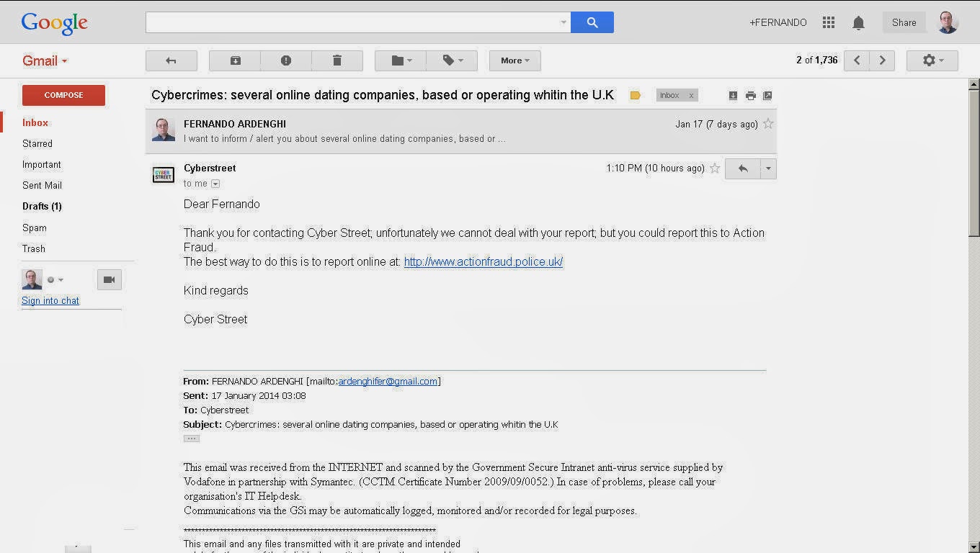Click the Cyberstreet sender avatar
This screenshot has width=980, height=553.
point(164,174)
